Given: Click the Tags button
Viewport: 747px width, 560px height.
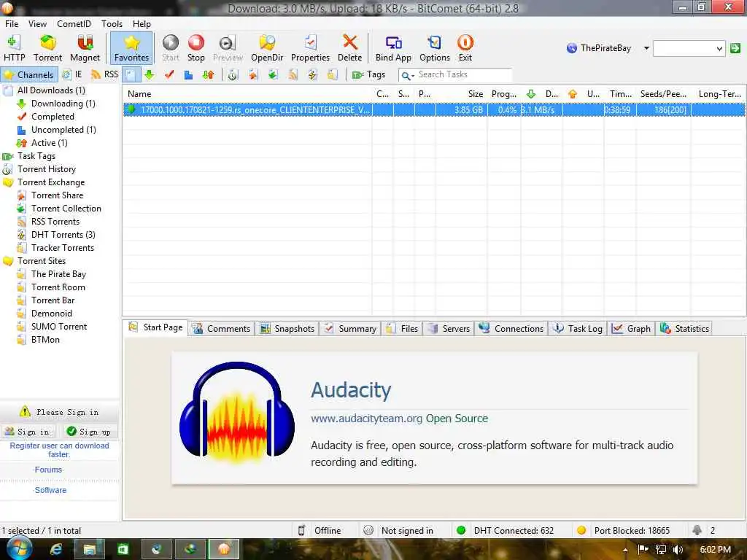Looking at the screenshot, I should pos(368,75).
